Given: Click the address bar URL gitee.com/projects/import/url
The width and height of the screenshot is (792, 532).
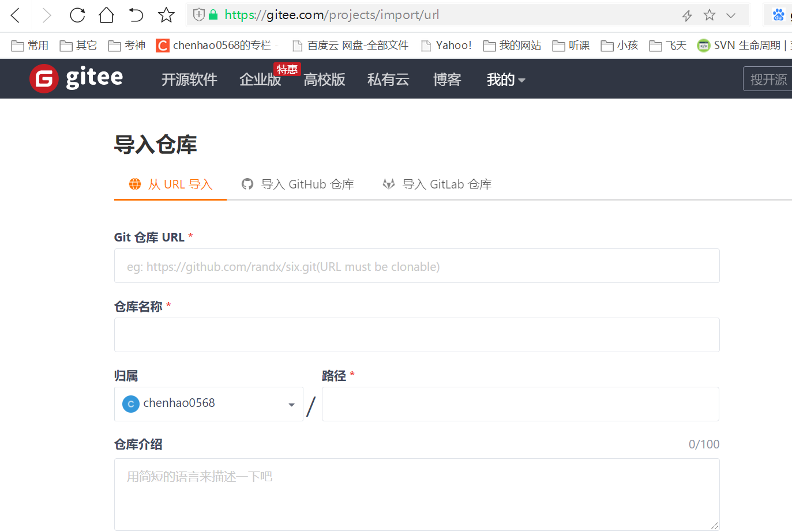Looking at the screenshot, I should tap(332, 15).
